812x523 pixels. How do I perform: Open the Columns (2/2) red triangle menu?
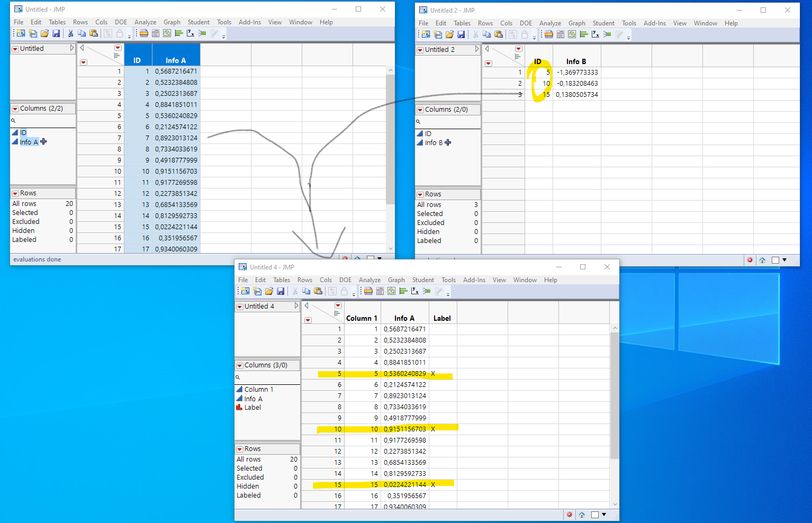(x=15, y=109)
